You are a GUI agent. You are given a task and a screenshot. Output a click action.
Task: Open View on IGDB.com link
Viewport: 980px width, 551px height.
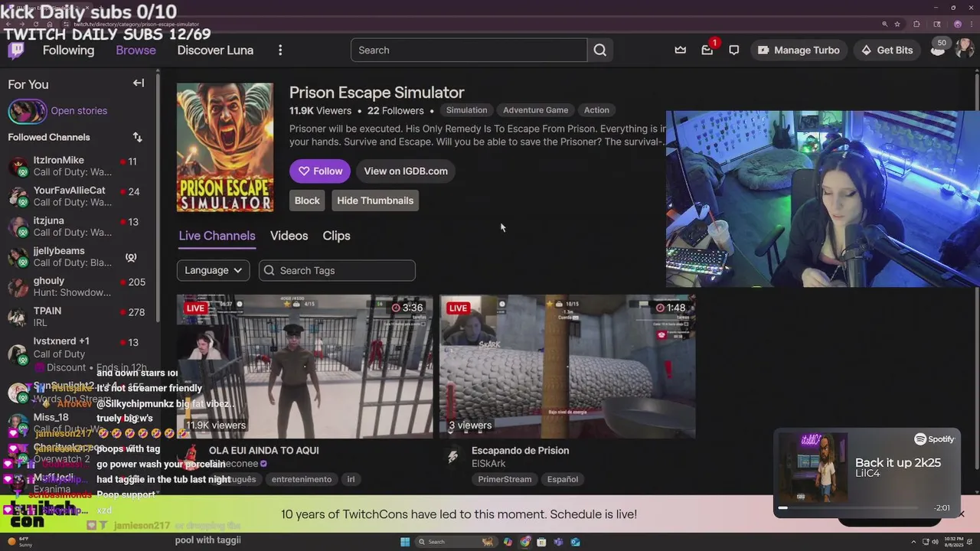[406, 171]
